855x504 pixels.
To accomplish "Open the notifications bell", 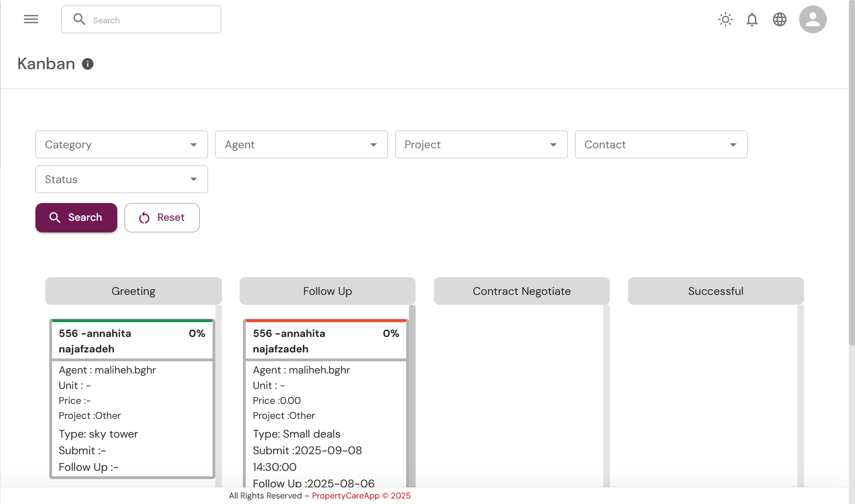I will click(x=752, y=20).
